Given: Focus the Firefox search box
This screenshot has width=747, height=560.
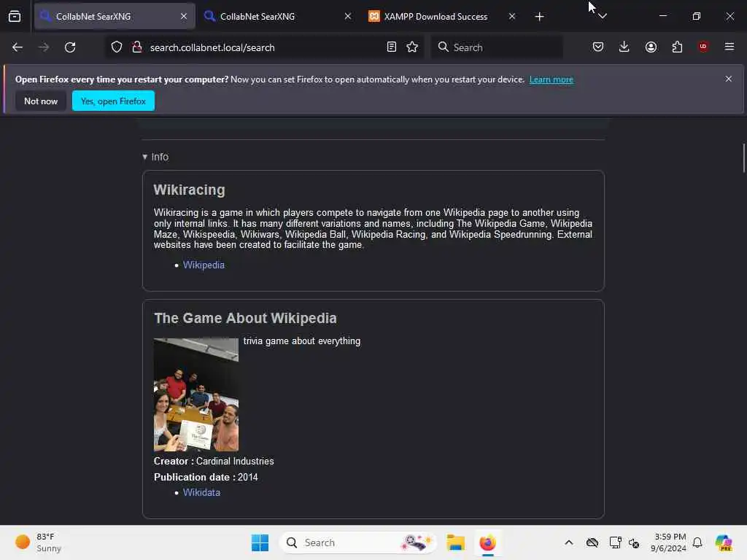Looking at the screenshot, I should pos(497,47).
